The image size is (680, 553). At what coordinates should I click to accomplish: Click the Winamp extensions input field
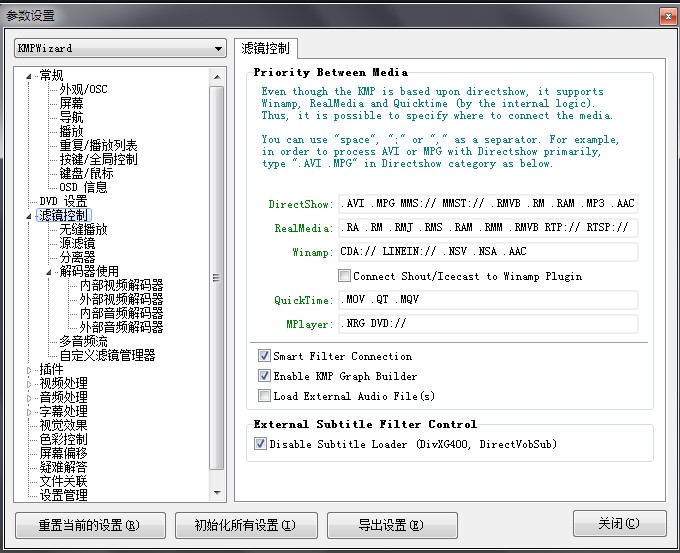(488, 252)
